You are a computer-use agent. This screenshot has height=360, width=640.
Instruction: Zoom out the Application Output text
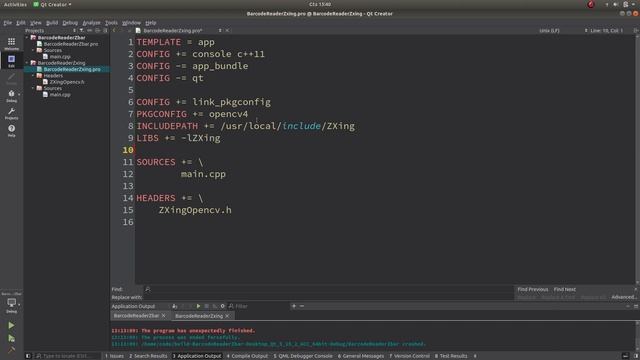pos(302,306)
